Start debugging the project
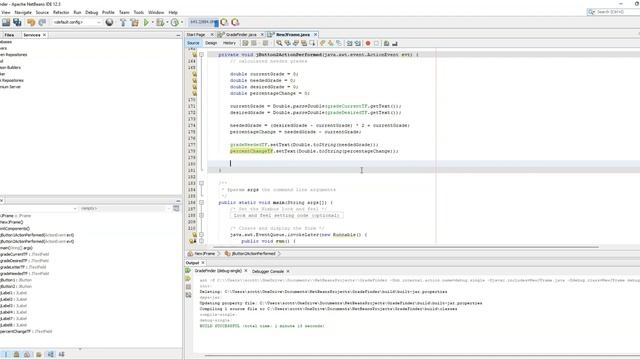 [160, 22]
